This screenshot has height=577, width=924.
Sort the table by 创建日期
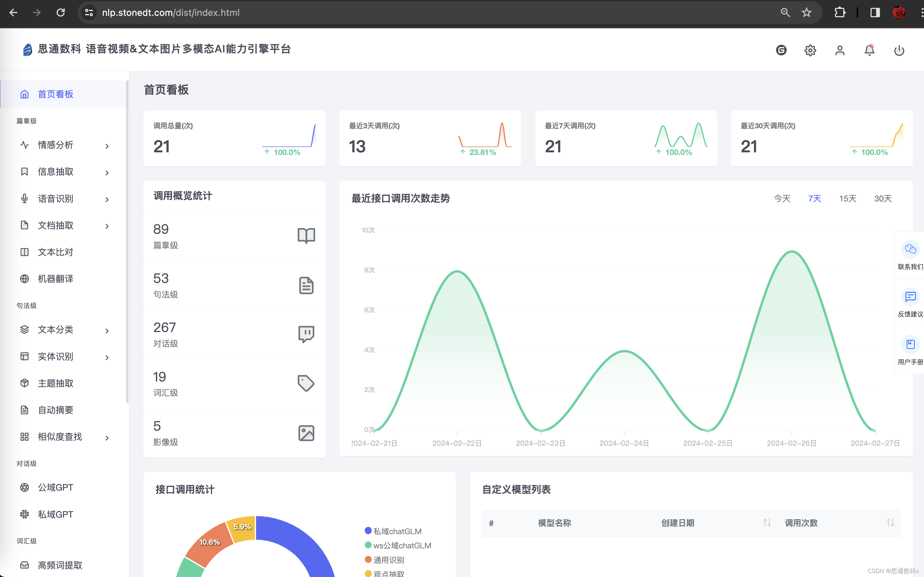coord(767,522)
